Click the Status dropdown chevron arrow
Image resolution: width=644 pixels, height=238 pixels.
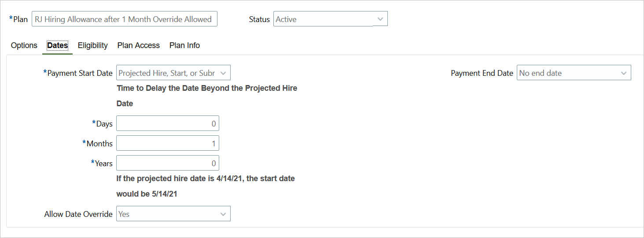pyautogui.click(x=380, y=19)
